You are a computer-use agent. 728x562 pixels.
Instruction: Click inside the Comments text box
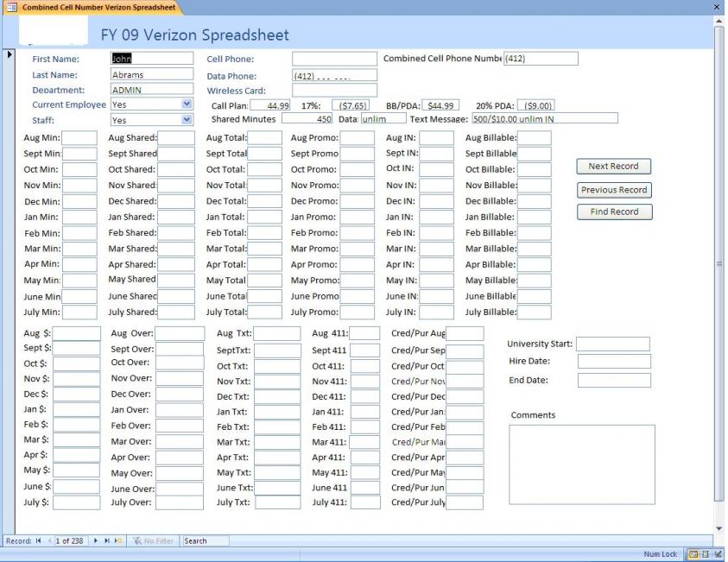tap(582, 464)
